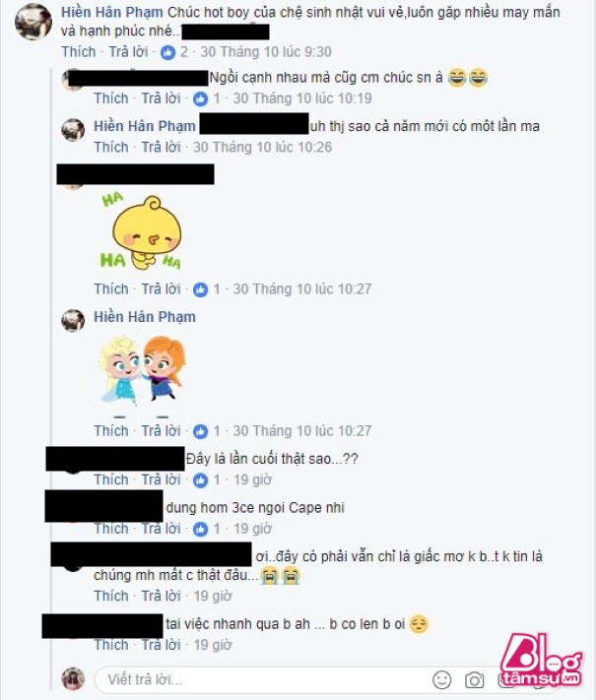Open Hiền Hân Phạm profile from top comment
The image size is (596, 700).
point(111,12)
